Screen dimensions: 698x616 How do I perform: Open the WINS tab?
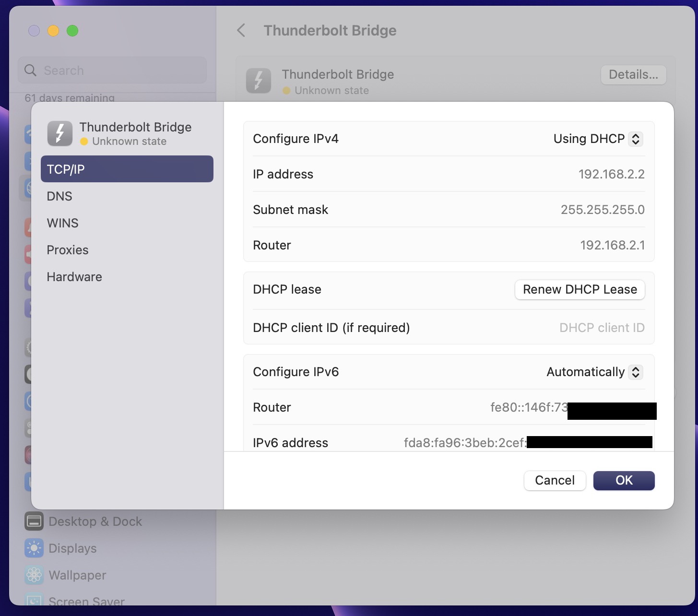click(127, 223)
